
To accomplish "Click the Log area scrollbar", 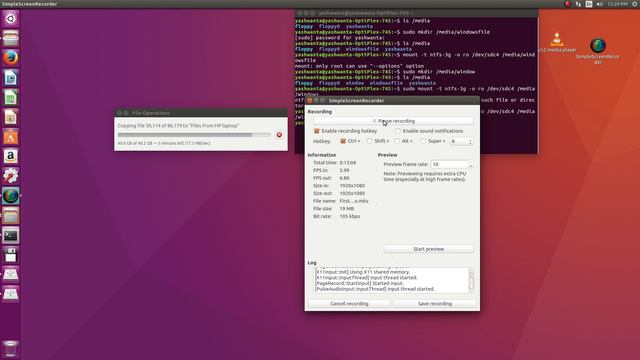I will [471, 280].
